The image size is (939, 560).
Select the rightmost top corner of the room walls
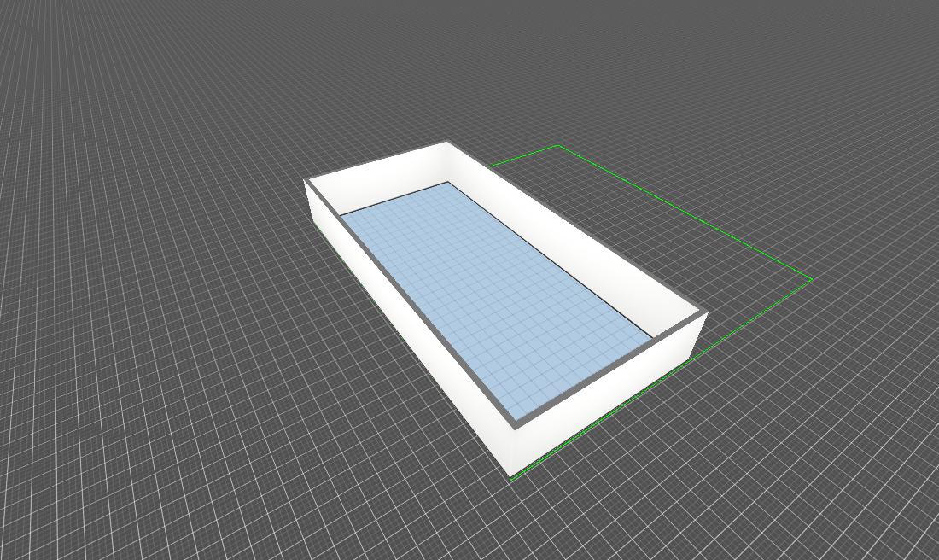[x=707, y=312]
